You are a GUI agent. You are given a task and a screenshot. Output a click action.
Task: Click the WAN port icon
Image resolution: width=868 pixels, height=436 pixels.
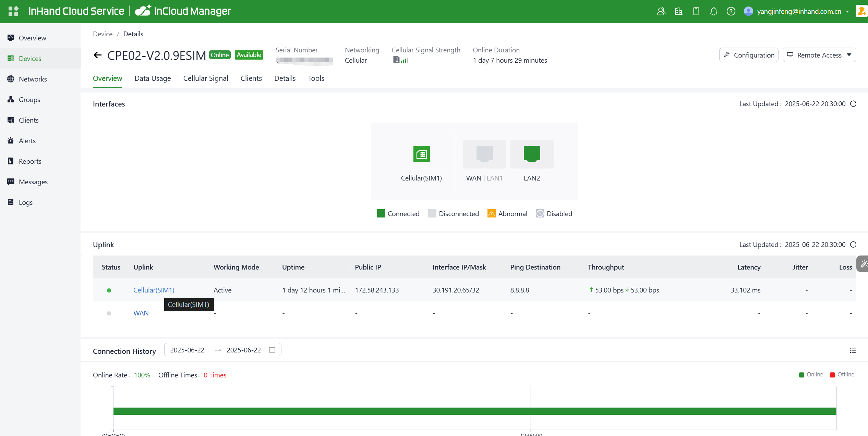point(484,154)
